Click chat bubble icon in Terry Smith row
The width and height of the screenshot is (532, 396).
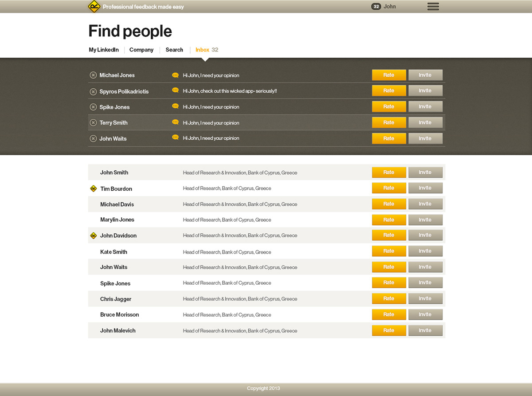pos(175,122)
